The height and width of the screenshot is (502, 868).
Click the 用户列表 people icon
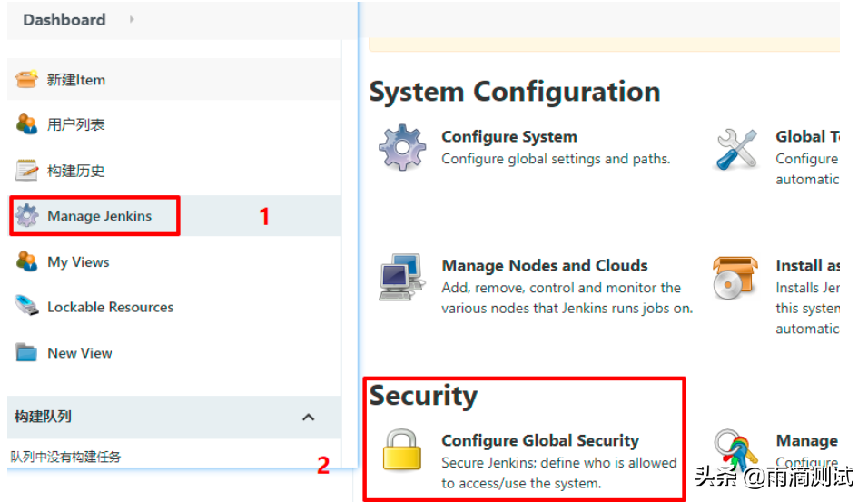pos(26,124)
